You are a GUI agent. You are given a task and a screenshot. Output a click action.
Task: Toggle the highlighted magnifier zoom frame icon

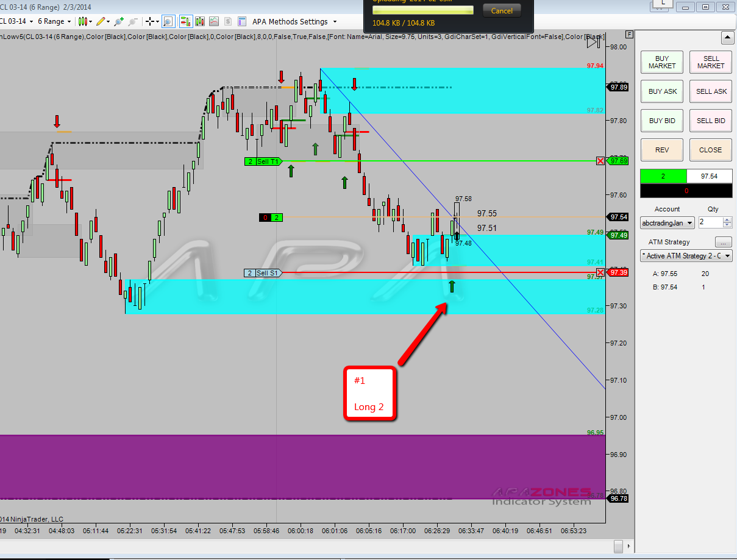pyautogui.click(x=168, y=21)
